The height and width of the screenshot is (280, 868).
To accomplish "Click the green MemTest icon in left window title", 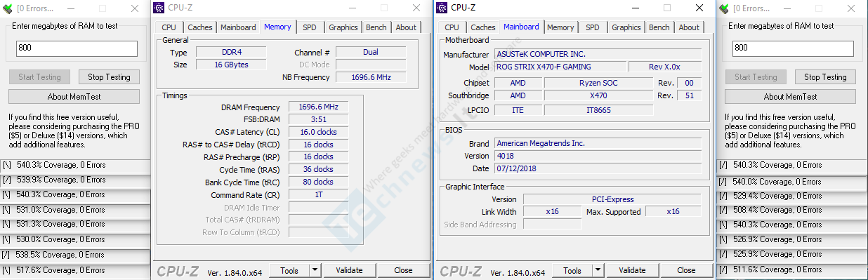I will (7, 8).
